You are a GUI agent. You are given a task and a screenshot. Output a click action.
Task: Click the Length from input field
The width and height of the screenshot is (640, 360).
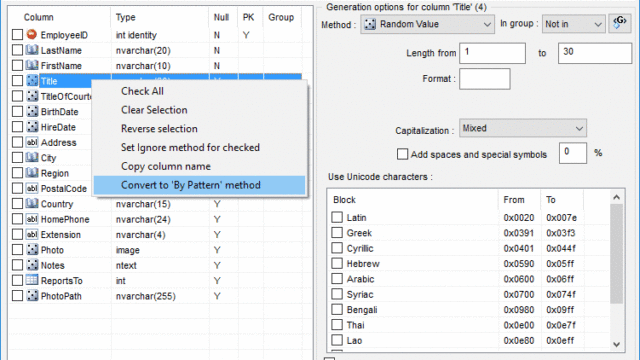pos(492,53)
